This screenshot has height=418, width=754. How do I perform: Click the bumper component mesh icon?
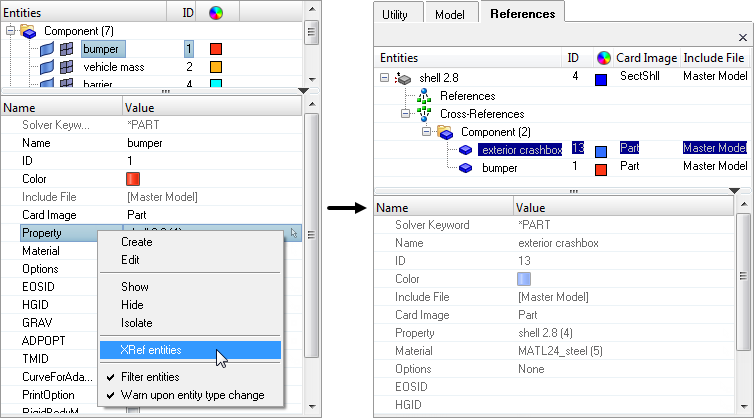pyautogui.click(x=66, y=49)
